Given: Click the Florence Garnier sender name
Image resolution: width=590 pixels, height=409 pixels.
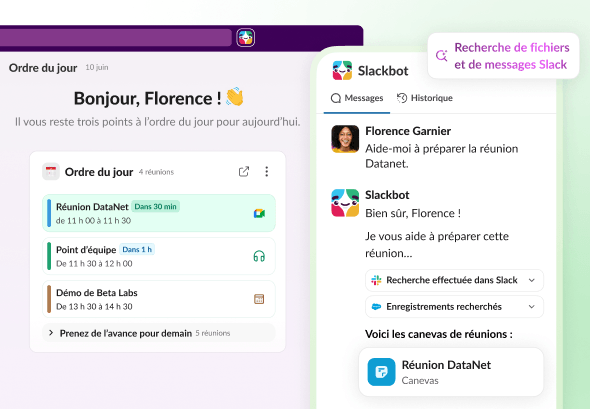Looking at the screenshot, I should (408, 131).
